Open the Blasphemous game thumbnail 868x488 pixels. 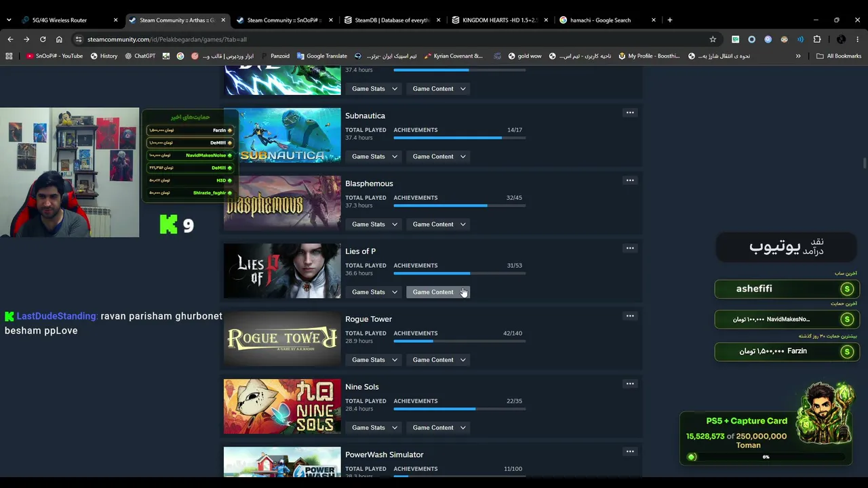[282, 203]
